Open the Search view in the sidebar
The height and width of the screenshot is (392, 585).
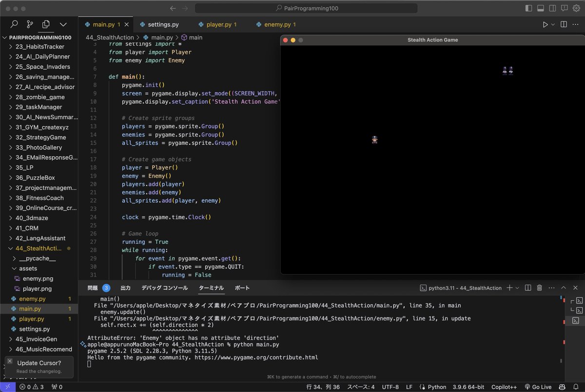pyautogui.click(x=14, y=24)
